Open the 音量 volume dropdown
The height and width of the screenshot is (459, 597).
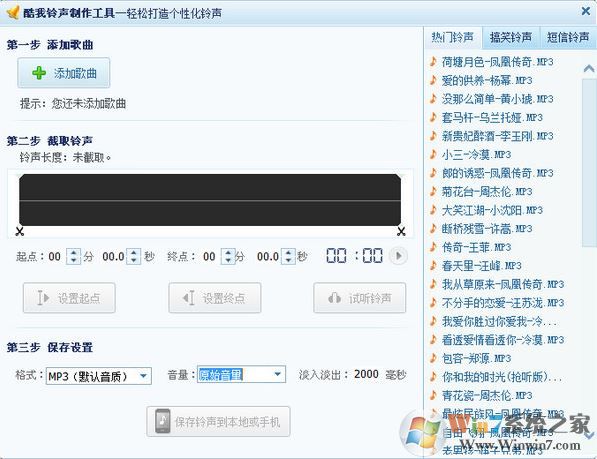tap(241, 375)
